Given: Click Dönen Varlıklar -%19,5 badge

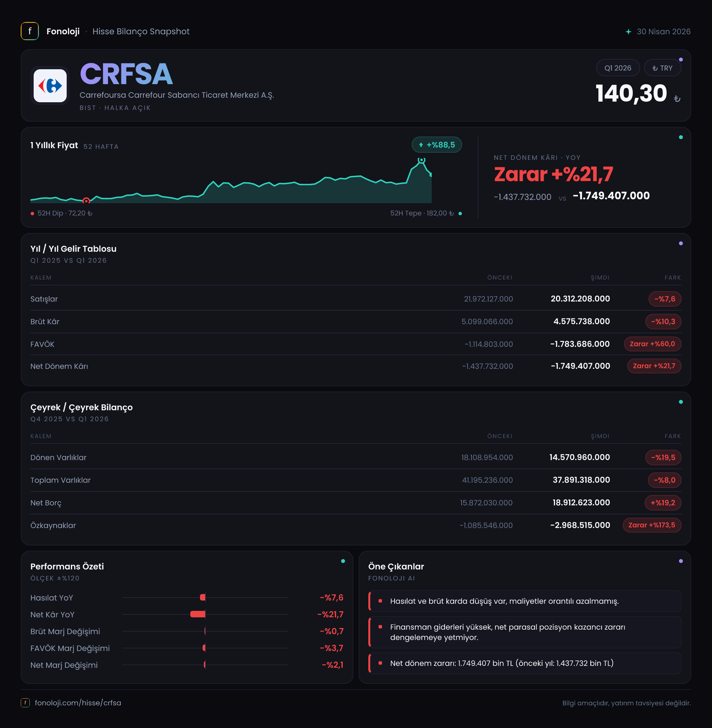Looking at the screenshot, I should click(663, 457).
